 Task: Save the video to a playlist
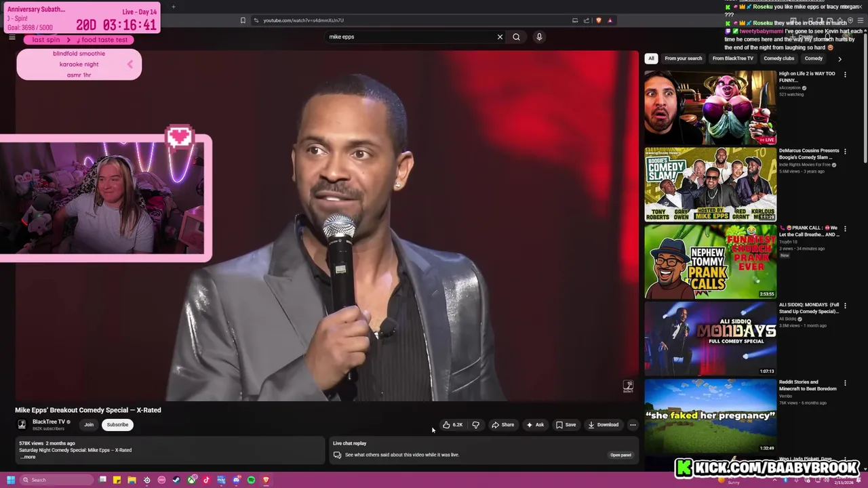[x=566, y=425]
